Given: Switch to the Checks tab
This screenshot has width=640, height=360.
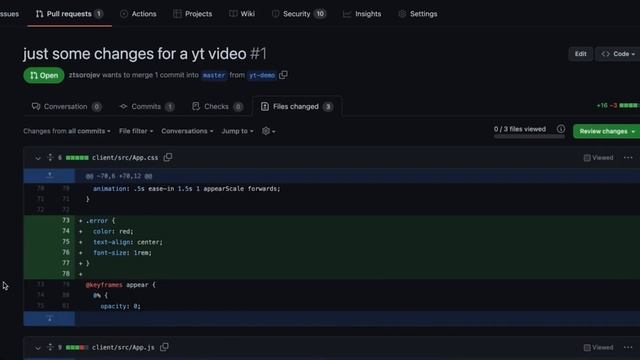Looking at the screenshot, I should click(217, 107).
